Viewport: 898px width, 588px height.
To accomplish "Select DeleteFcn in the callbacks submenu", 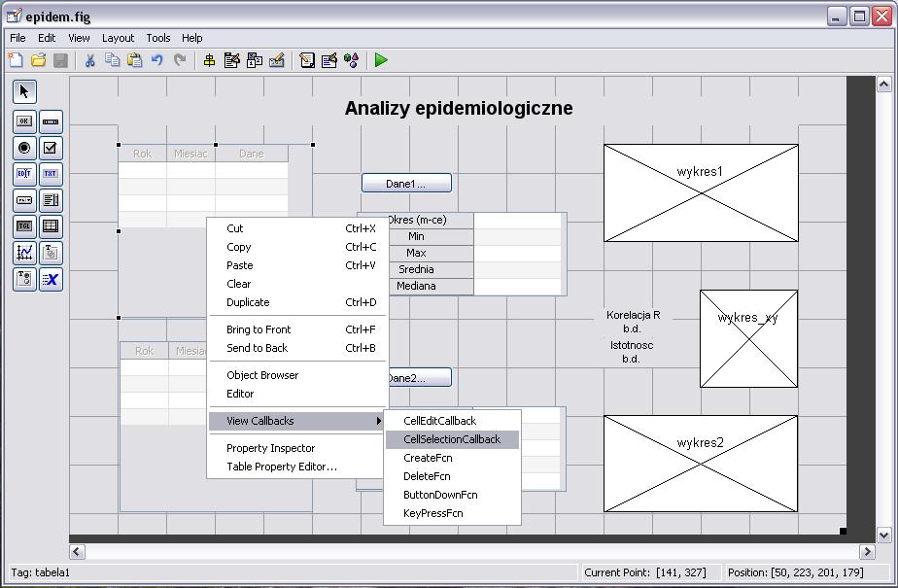I will [x=453, y=476].
